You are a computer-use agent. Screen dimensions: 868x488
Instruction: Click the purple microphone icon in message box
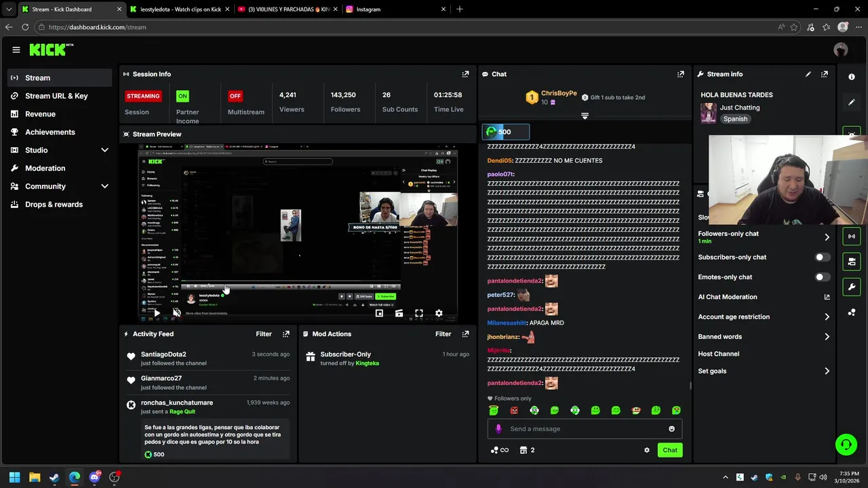pyautogui.click(x=498, y=429)
